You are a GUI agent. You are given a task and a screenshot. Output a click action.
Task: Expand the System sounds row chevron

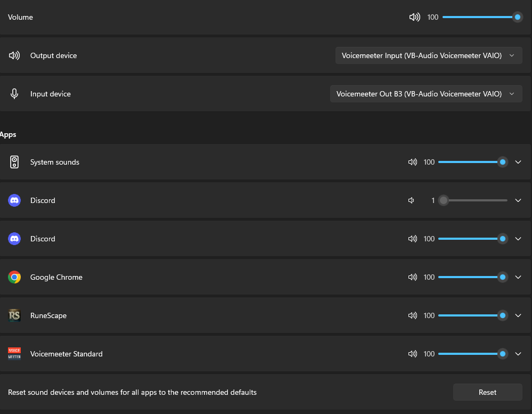pos(518,162)
